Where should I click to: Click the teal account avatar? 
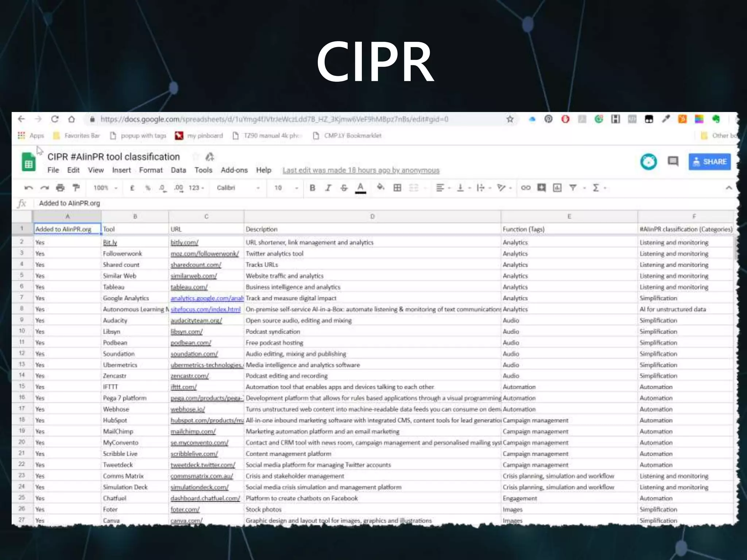pyautogui.click(x=649, y=162)
